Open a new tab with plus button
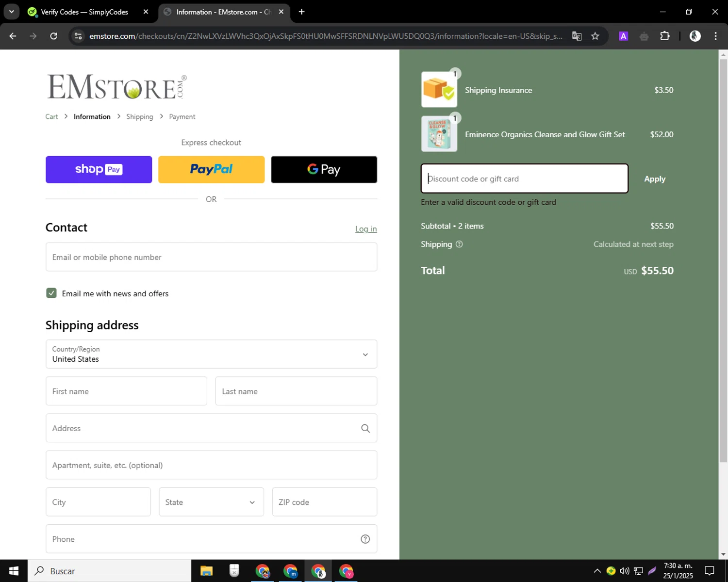The width and height of the screenshot is (728, 582). 301,12
